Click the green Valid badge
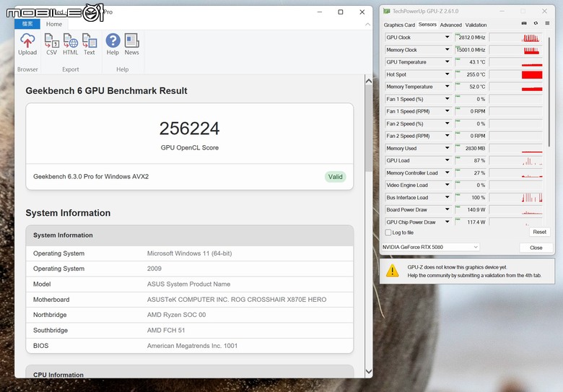Screen dimensions: 563x392 [x=336, y=177]
